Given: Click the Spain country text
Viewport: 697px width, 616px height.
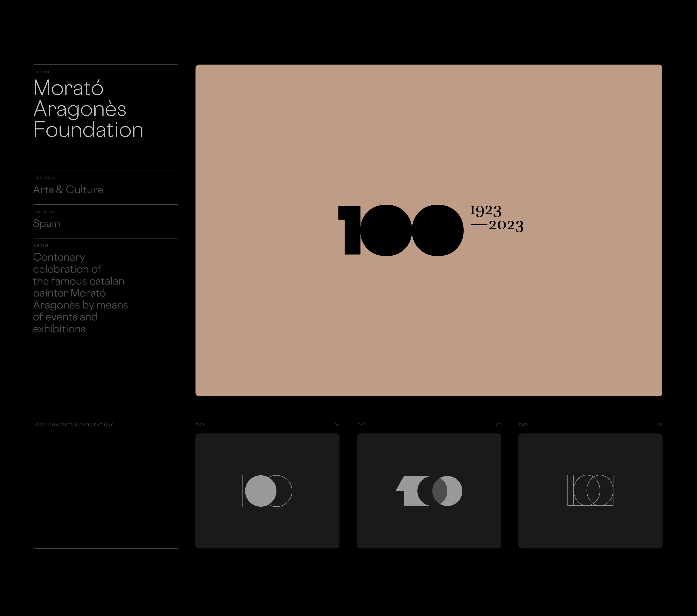Looking at the screenshot, I should click(47, 223).
